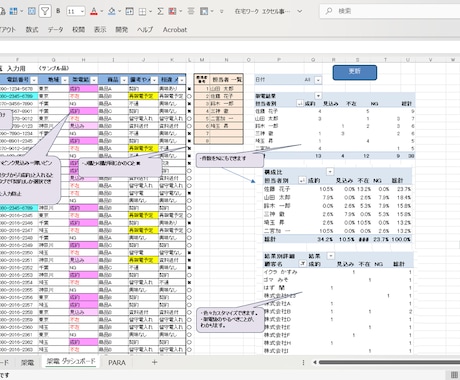Select the 担当者 一覧 header cell

click(x=227, y=80)
